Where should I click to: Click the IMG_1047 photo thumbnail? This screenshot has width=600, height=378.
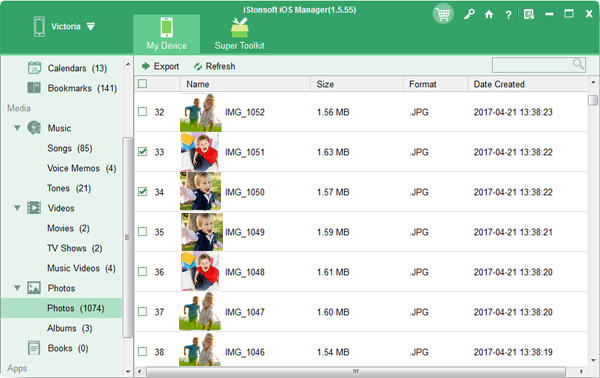pyautogui.click(x=200, y=311)
